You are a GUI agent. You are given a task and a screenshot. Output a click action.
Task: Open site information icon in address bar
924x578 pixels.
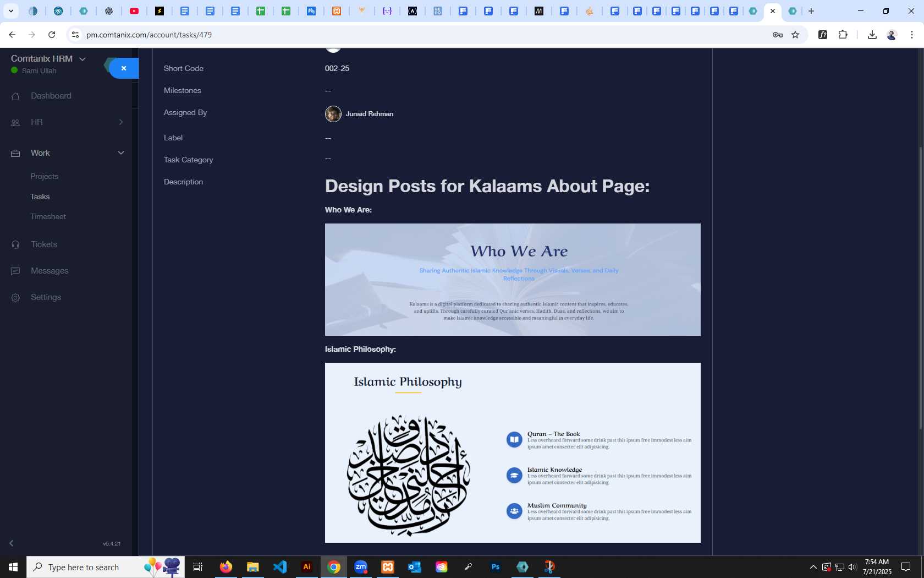coord(75,35)
